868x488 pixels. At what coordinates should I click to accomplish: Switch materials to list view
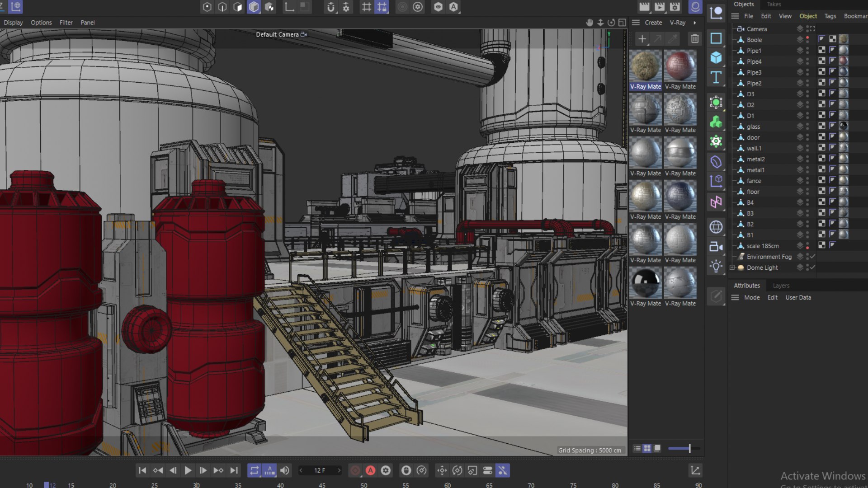coord(637,448)
